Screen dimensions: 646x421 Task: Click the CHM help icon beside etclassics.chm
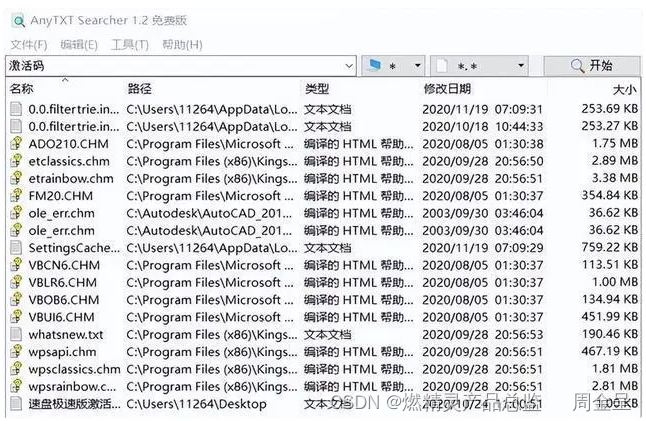click(x=16, y=161)
